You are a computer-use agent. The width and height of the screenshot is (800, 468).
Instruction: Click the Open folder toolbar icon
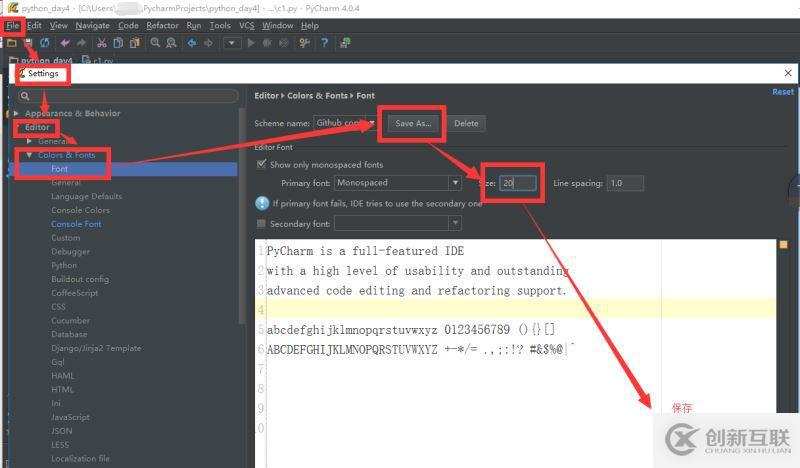pyautogui.click(x=11, y=43)
